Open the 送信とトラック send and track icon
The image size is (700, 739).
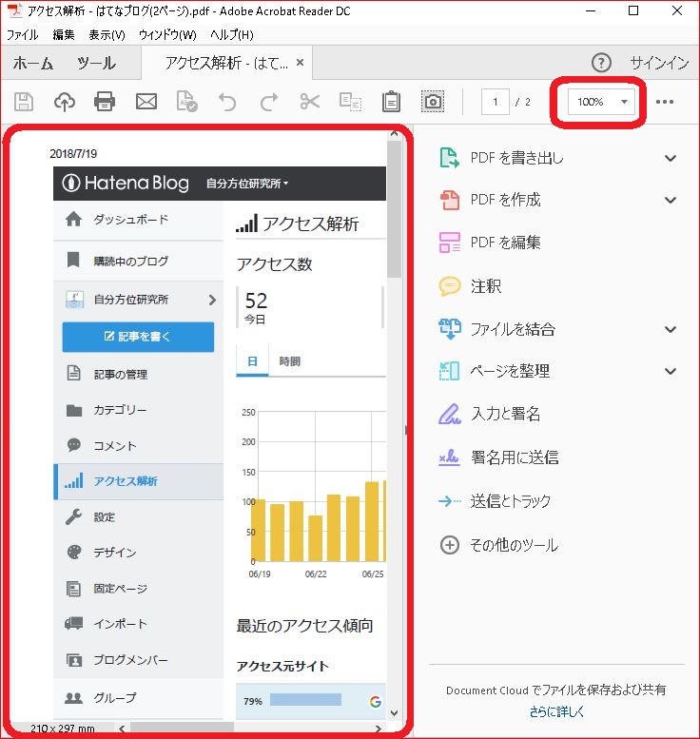coord(449,501)
